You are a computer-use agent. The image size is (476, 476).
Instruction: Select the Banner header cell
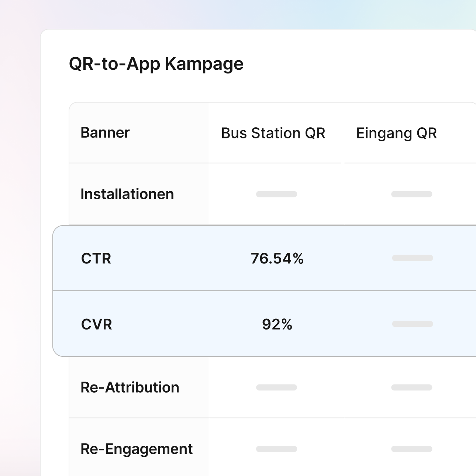pos(105,132)
